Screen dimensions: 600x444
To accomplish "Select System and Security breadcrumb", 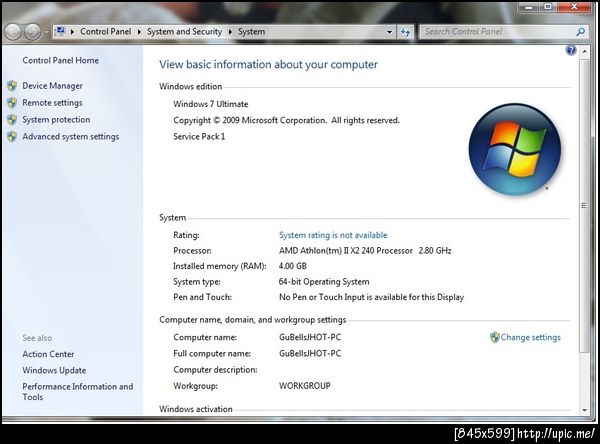I will point(184,31).
